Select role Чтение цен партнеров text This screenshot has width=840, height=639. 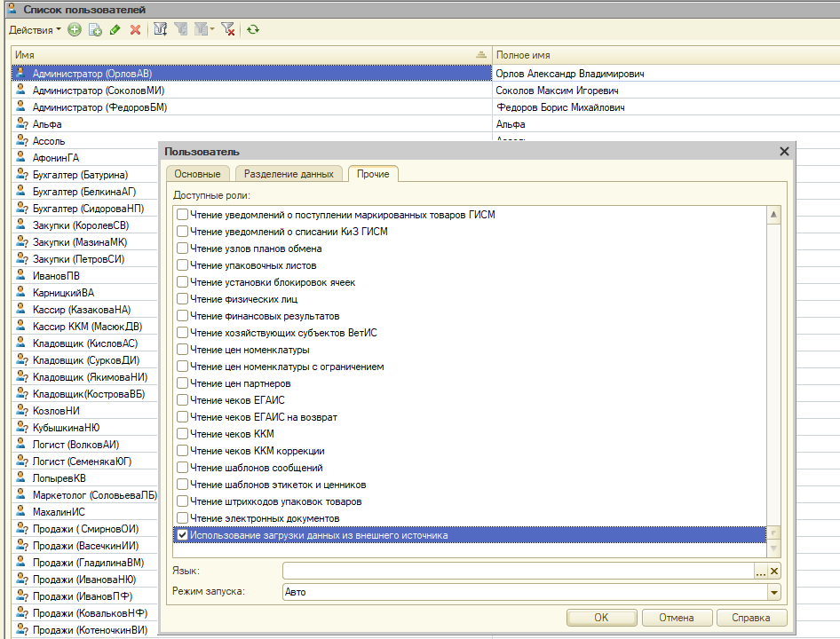241,383
